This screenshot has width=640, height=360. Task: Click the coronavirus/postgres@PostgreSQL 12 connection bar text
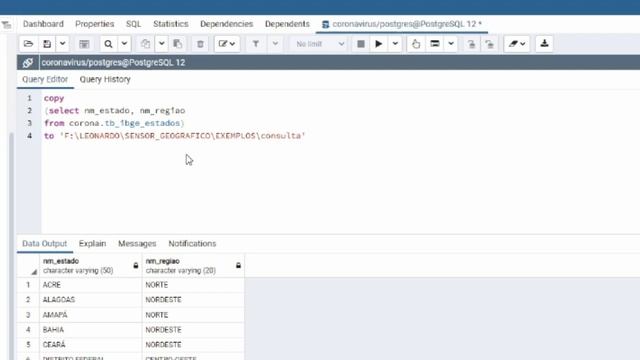(x=113, y=62)
